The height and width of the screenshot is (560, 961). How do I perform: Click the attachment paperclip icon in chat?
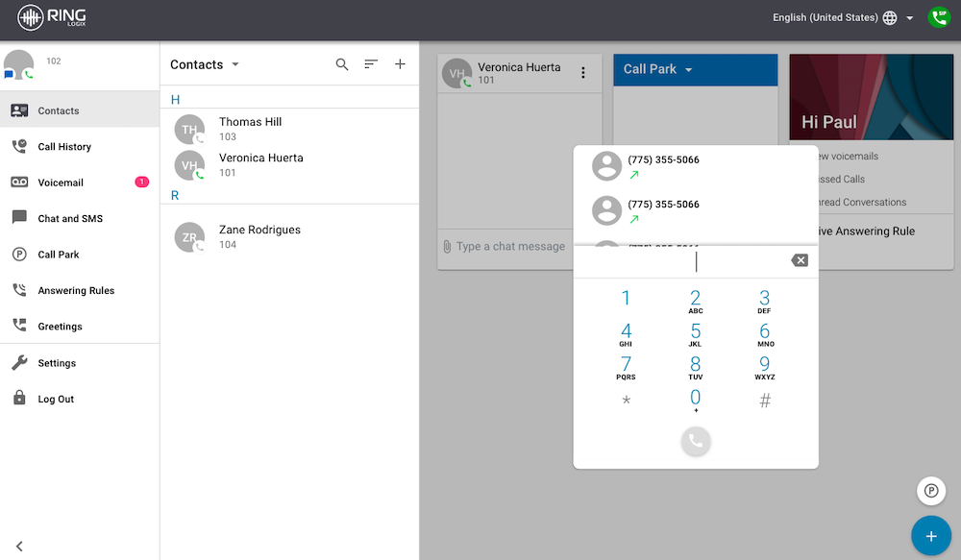pyautogui.click(x=447, y=246)
